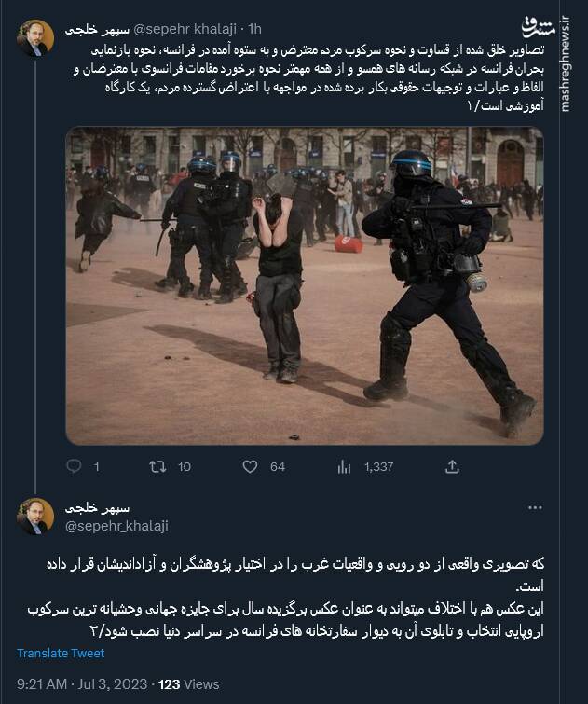Viewport: 588px width, 704px height.
Task: Click the like count 64
Action: pyautogui.click(x=278, y=467)
